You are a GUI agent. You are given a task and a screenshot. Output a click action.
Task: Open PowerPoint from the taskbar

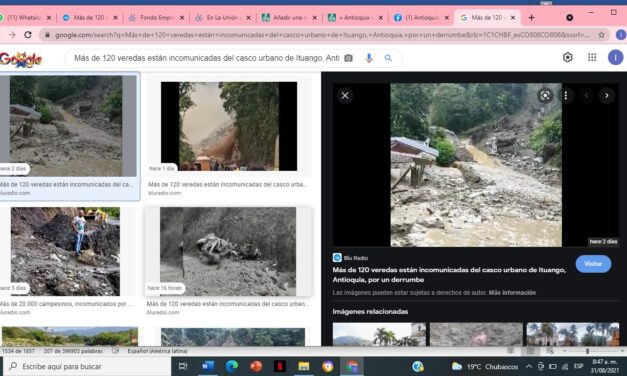[256, 366]
